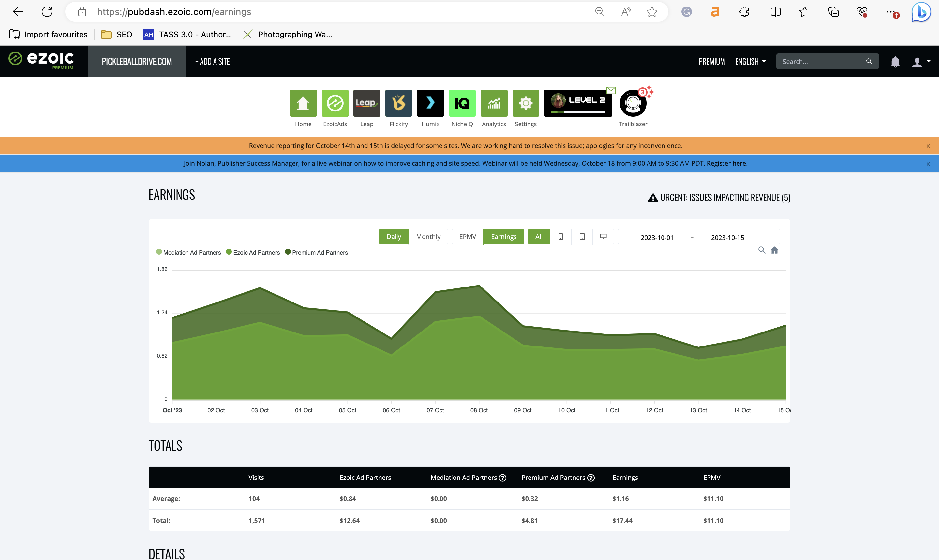939x560 pixels.
Task: Switch chart to Monthly view
Action: tap(428, 237)
